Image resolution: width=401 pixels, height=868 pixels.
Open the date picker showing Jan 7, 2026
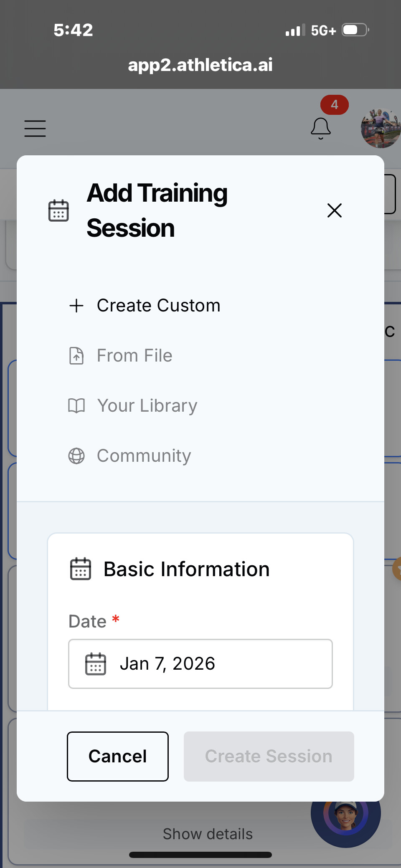point(200,663)
